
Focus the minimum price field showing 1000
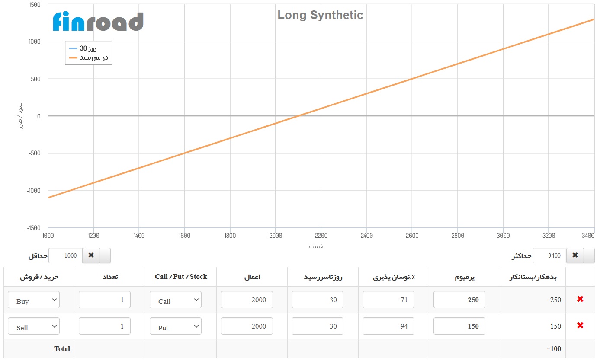pyautogui.click(x=65, y=255)
